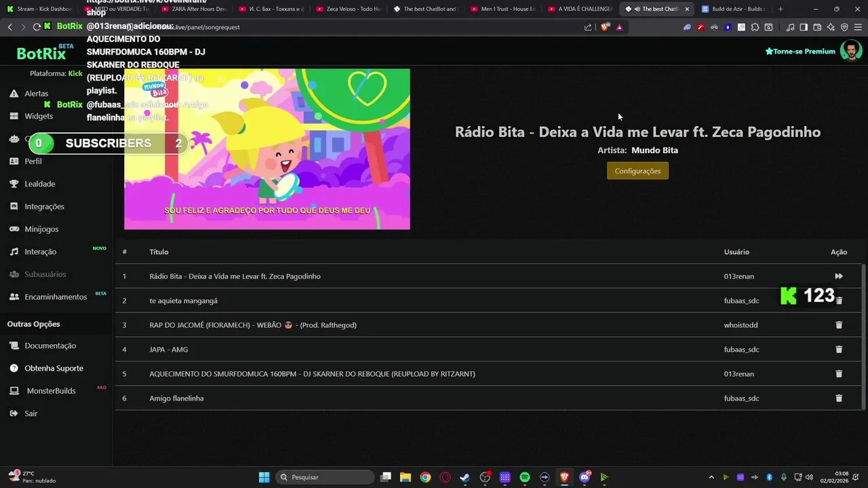Open the user avatar menu
The image size is (868, 488).
(851, 50)
